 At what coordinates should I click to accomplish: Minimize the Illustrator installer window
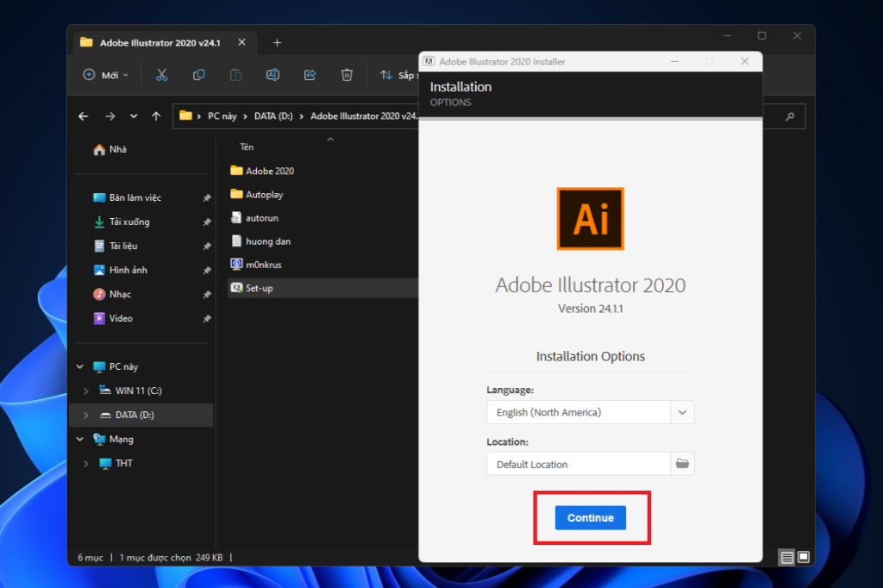click(674, 61)
